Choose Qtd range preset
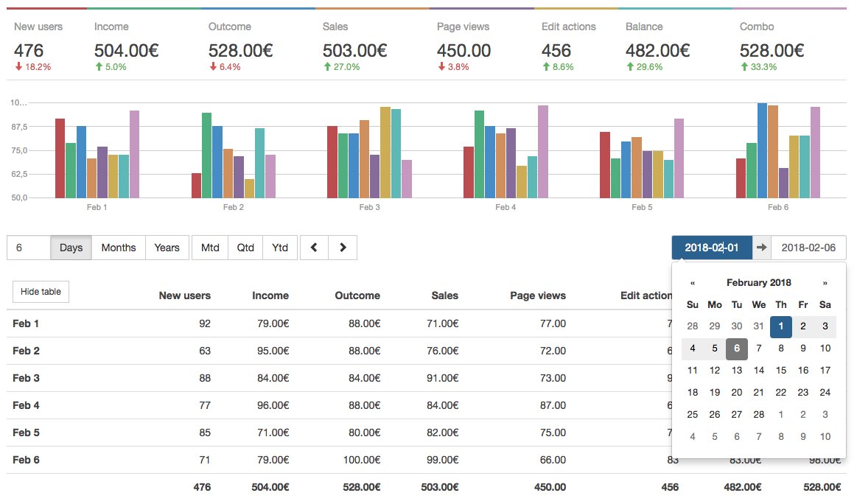857x504 pixels. click(x=245, y=248)
